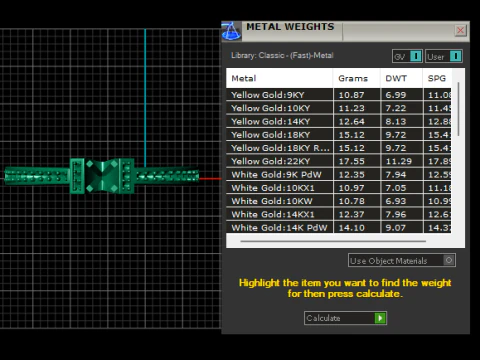The height and width of the screenshot is (360, 480).
Task: Click the horizontal scrollbar under metals table
Action: 333,241
